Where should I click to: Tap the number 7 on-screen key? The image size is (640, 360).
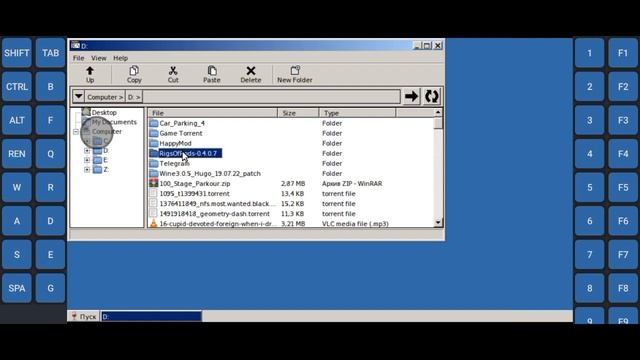click(589, 254)
